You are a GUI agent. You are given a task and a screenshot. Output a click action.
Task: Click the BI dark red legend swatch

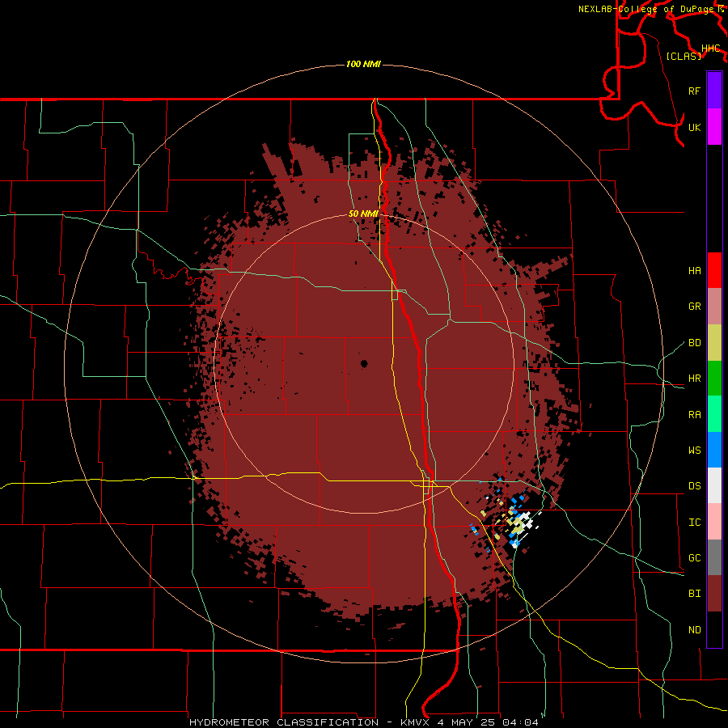(x=714, y=594)
